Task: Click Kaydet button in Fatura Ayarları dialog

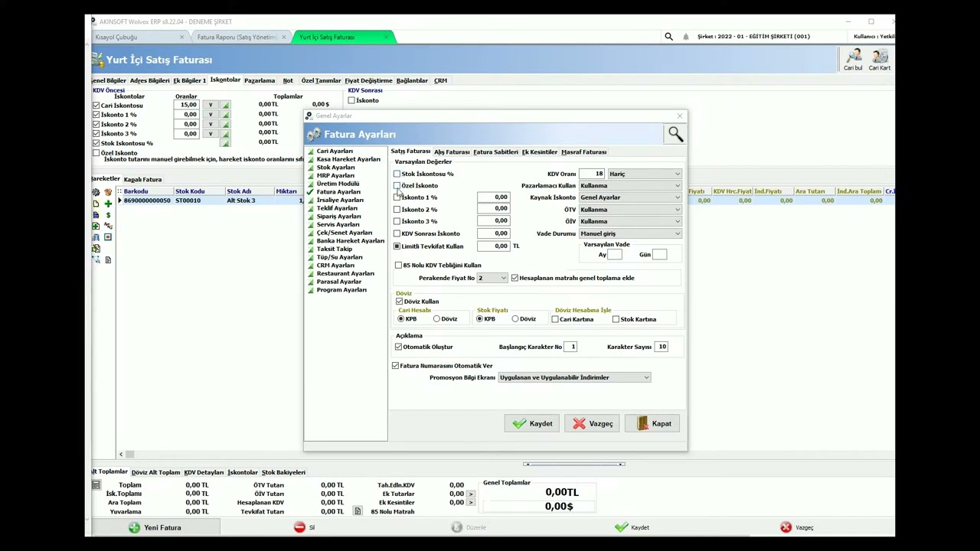Action: tap(532, 423)
